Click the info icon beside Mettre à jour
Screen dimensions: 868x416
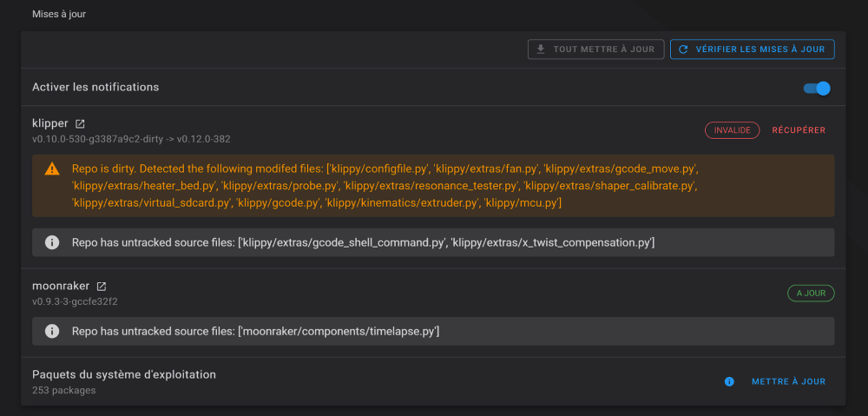pos(729,381)
